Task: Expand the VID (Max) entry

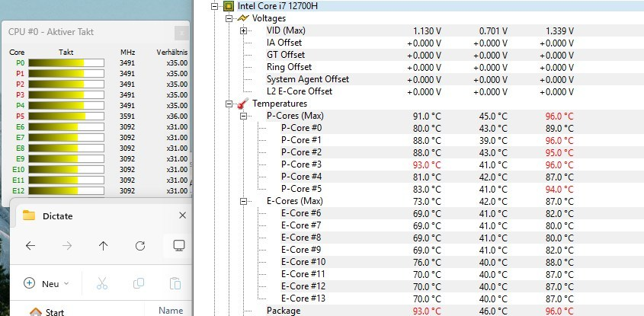Action: pyautogui.click(x=244, y=30)
